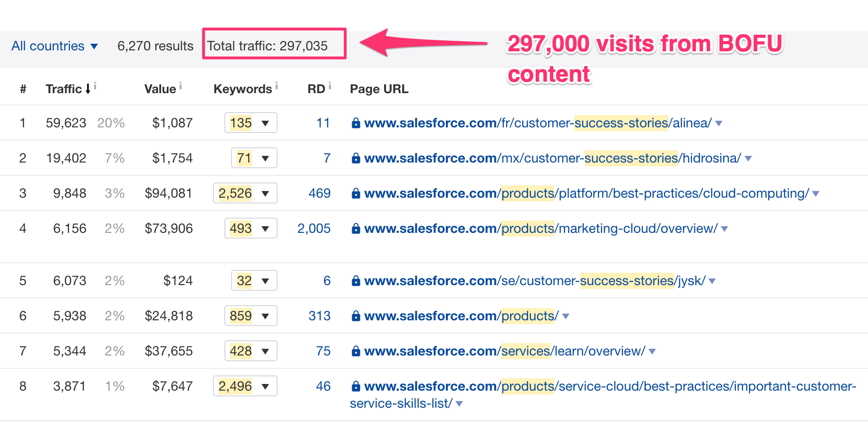
Task: Click value cell $73,906
Action: (x=169, y=229)
